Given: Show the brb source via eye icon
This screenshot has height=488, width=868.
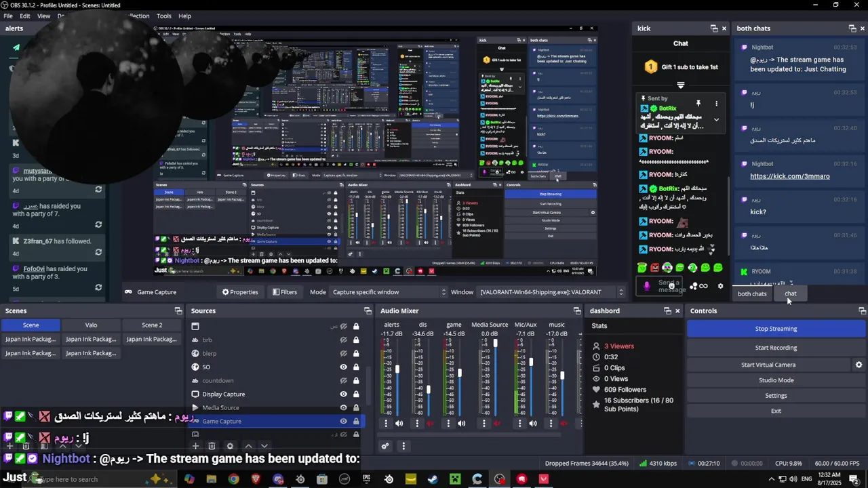Looking at the screenshot, I should (343, 340).
